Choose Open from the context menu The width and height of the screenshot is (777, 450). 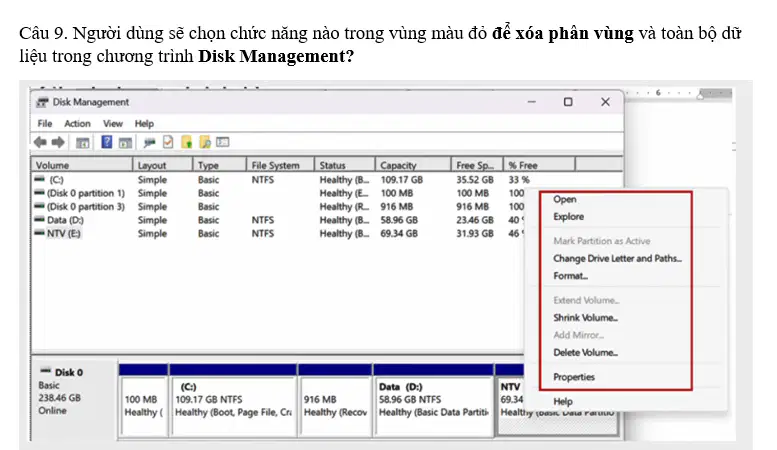(x=565, y=199)
